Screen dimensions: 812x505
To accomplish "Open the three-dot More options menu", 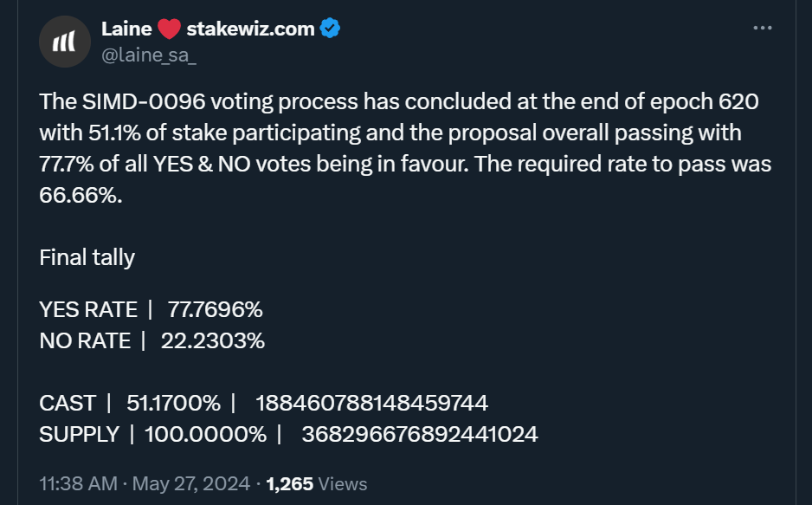I will (x=762, y=29).
